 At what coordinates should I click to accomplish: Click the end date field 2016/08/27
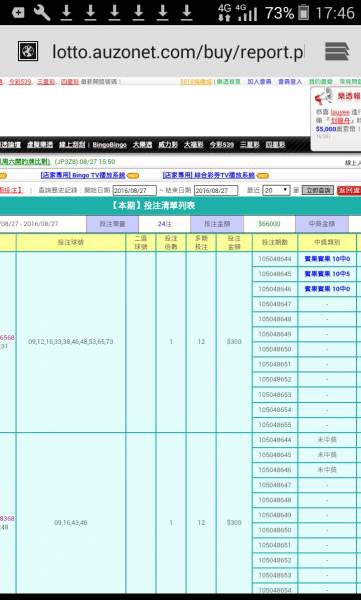(216, 191)
